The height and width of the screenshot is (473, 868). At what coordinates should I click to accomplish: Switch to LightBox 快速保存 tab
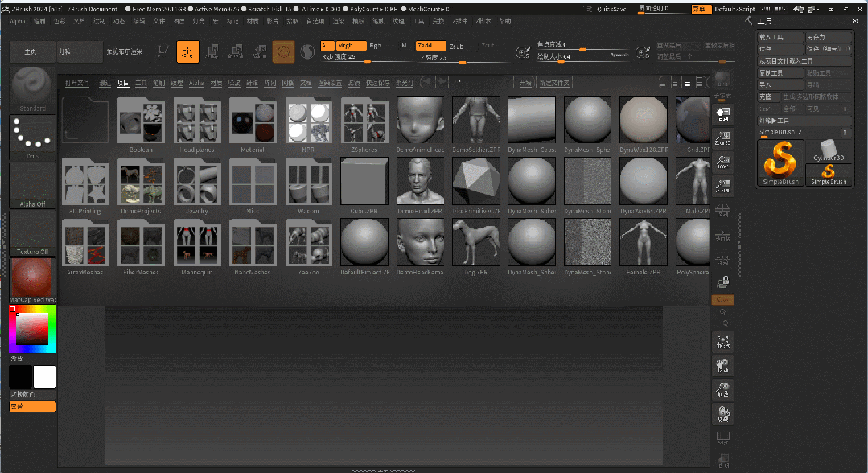point(377,83)
